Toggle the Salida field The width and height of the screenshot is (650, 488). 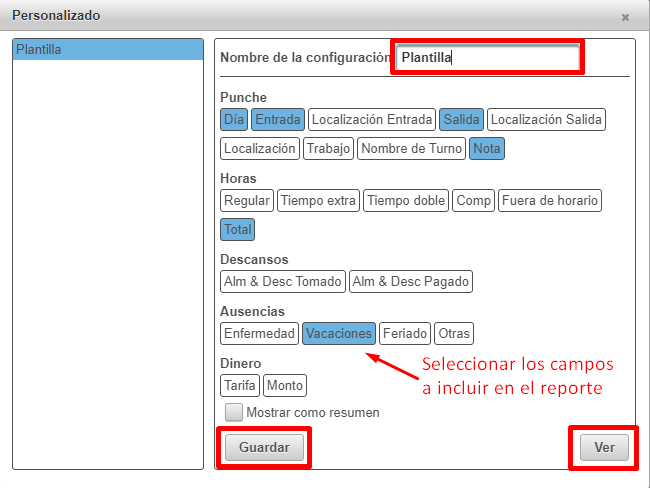click(461, 120)
